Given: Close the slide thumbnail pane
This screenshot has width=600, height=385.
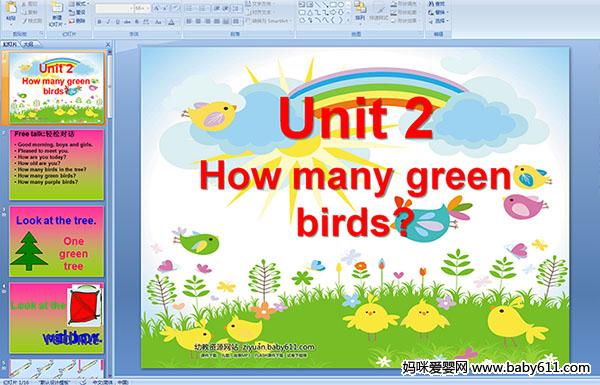Looking at the screenshot, I should point(108,44).
